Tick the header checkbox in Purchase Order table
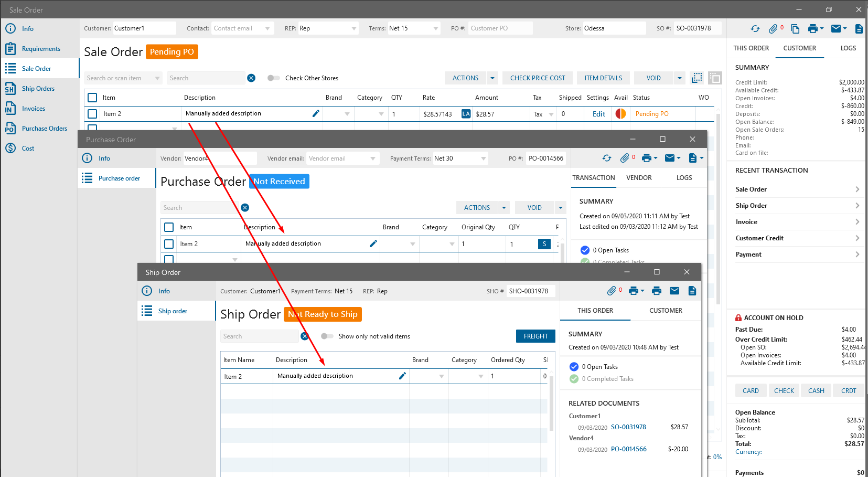This screenshot has width=868, height=477. tap(169, 227)
